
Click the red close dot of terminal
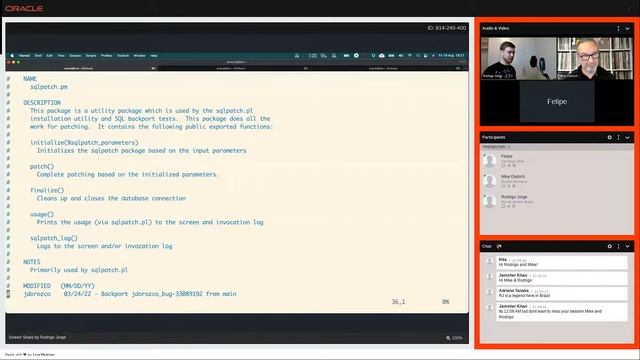[x=8, y=62]
